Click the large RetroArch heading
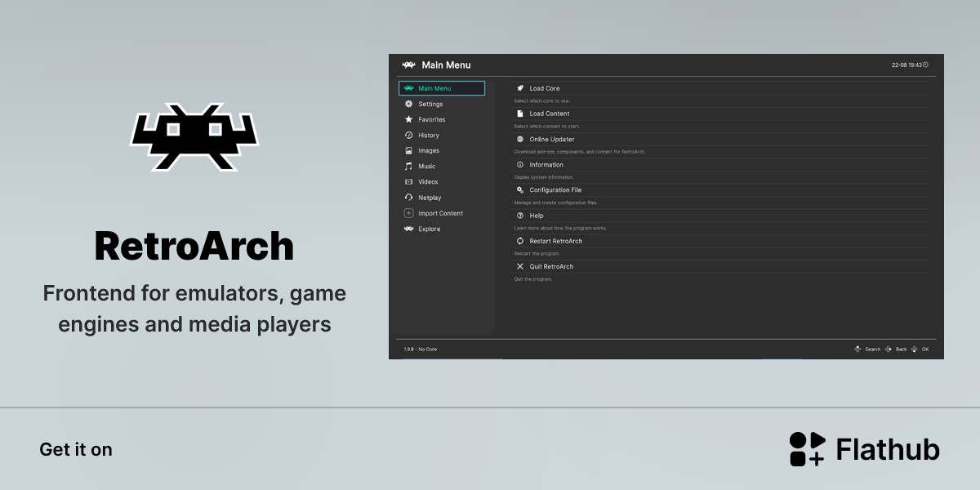Image resolution: width=980 pixels, height=490 pixels. point(194,246)
